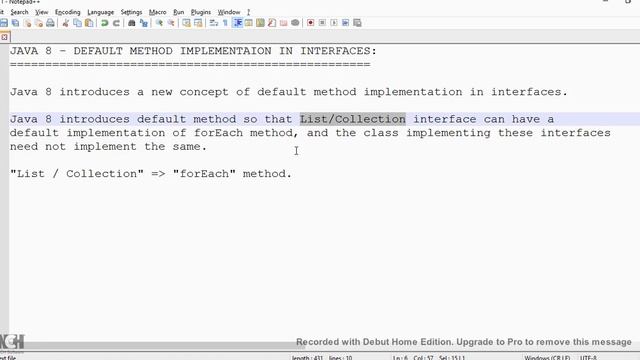The image size is (640, 360).
Task: Open the View menu
Action: click(x=41, y=12)
